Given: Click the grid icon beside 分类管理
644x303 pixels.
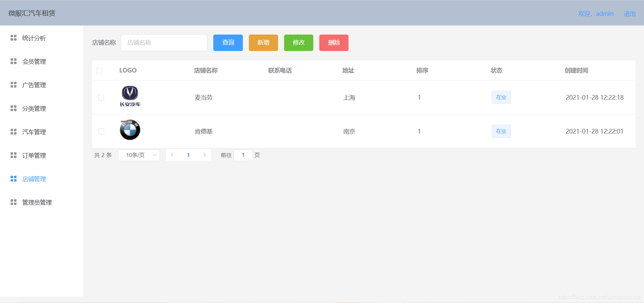Looking at the screenshot, I should tap(13, 108).
